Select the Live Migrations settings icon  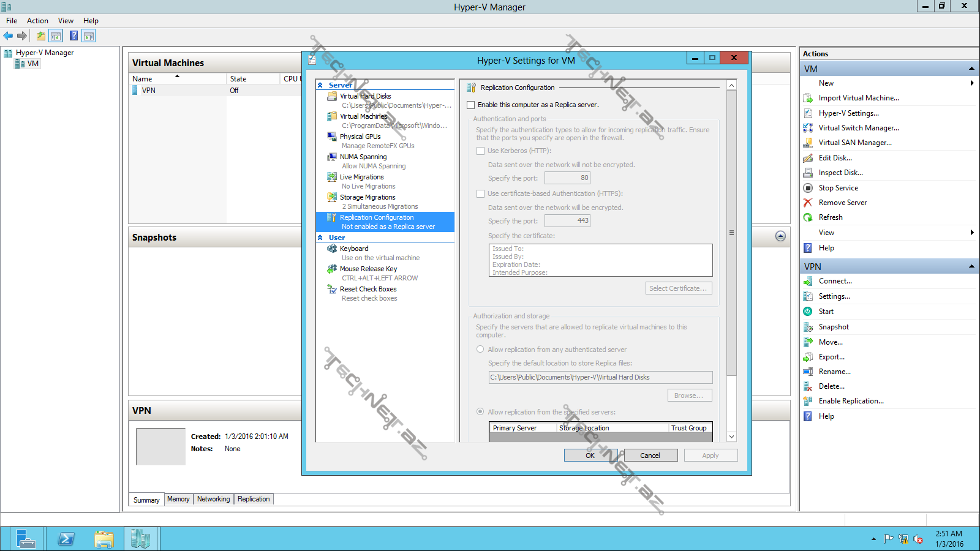(332, 177)
